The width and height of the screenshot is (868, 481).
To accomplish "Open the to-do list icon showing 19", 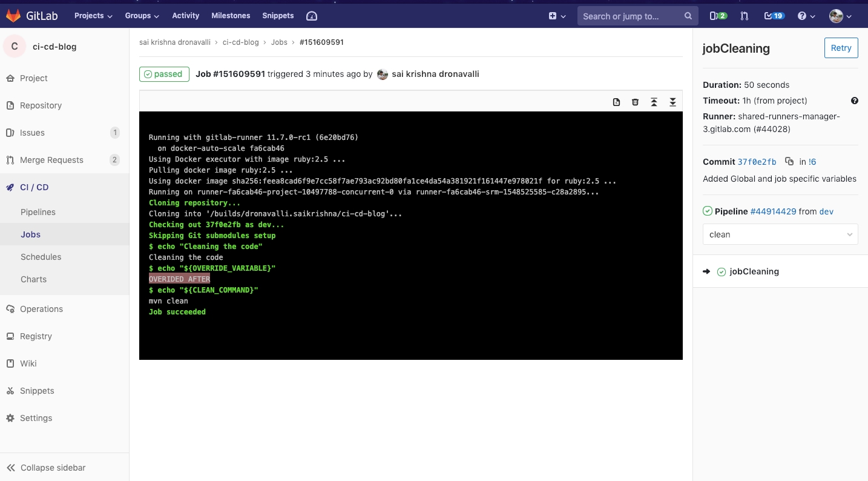I will pyautogui.click(x=774, y=16).
